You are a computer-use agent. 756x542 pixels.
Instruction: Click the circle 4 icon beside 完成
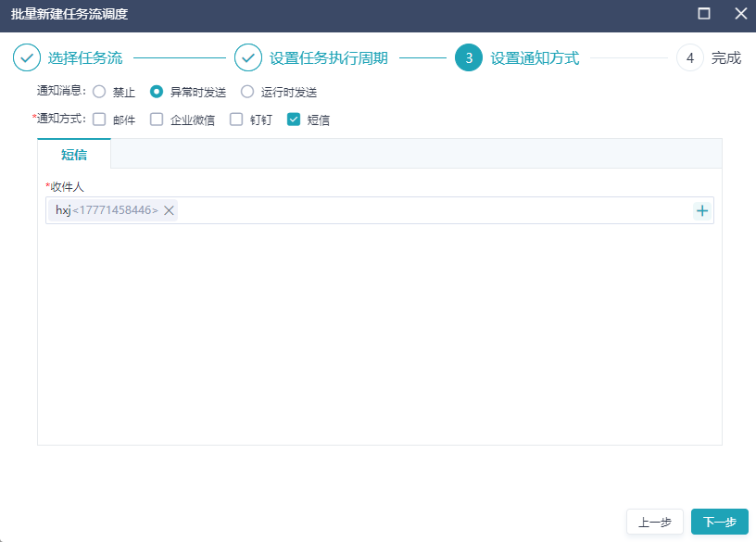pyautogui.click(x=689, y=57)
